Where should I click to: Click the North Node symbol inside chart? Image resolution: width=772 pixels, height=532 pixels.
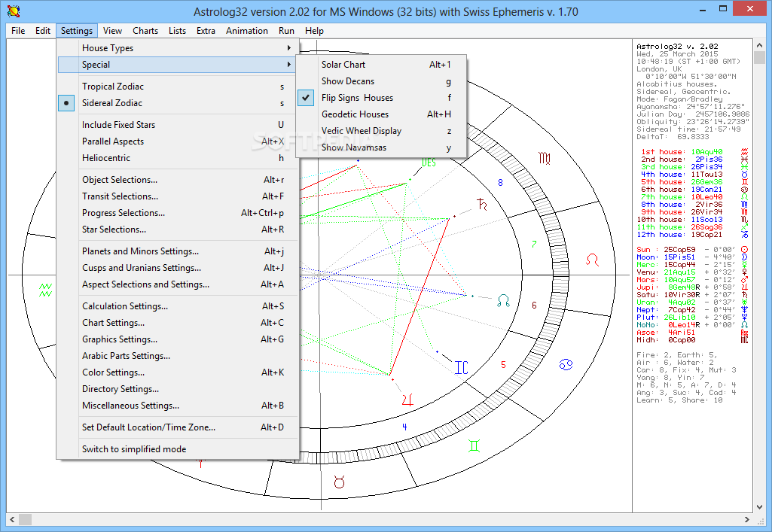click(x=503, y=300)
